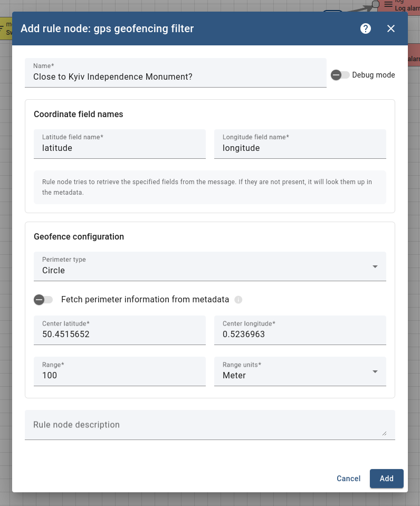Click the Cancel button
Image resolution: width=420 pixels, height=506 pixels.
[348, 479]
